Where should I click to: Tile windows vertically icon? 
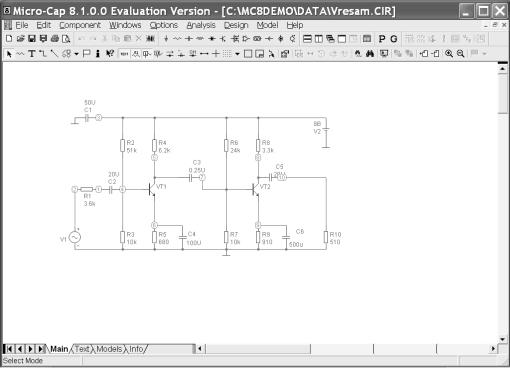click(x=319, y=39)
